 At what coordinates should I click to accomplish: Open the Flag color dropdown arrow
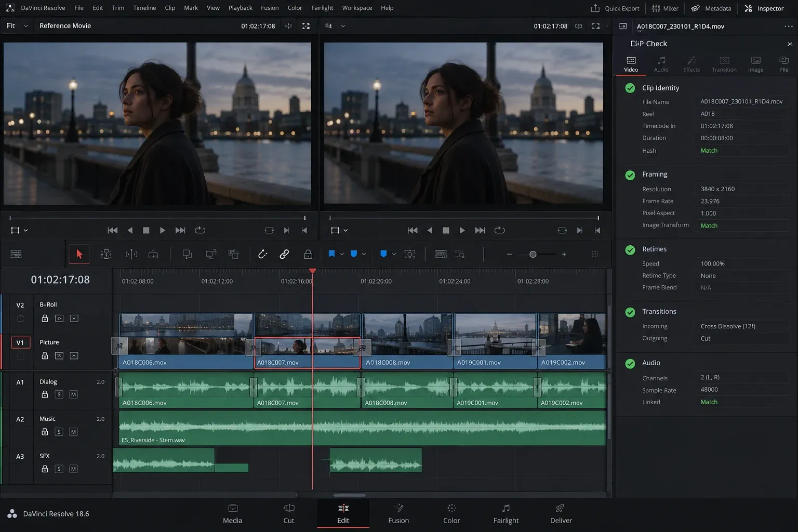tap(342, 254)
